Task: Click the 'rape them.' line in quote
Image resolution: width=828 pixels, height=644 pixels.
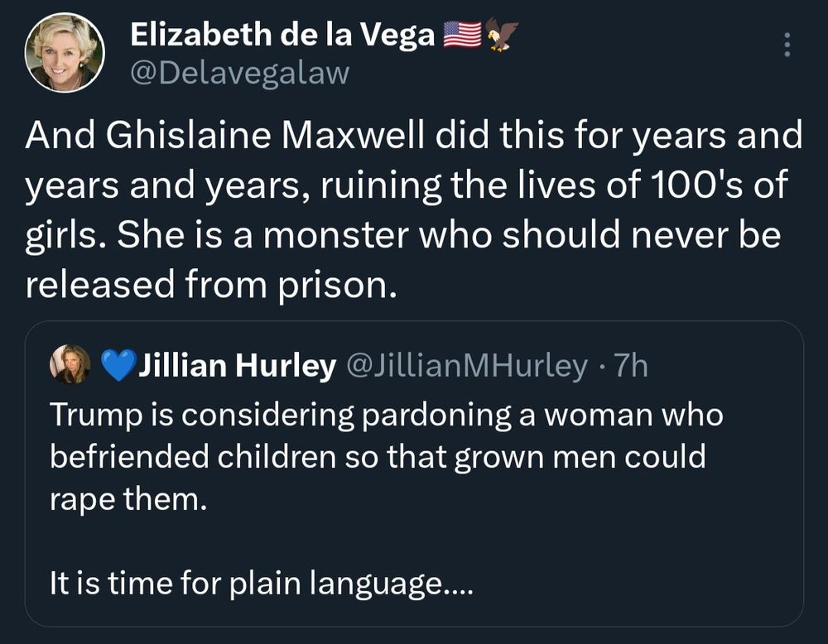Action: [x=128, y=499]
